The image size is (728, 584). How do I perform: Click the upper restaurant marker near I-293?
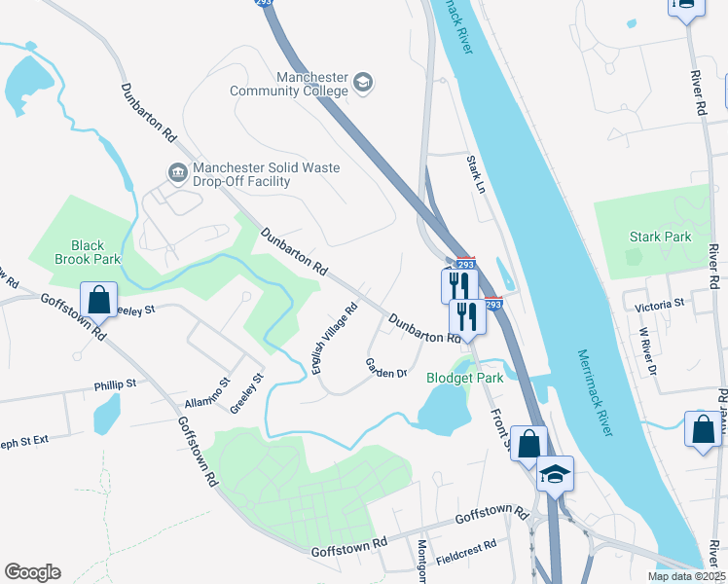[459, 284]
